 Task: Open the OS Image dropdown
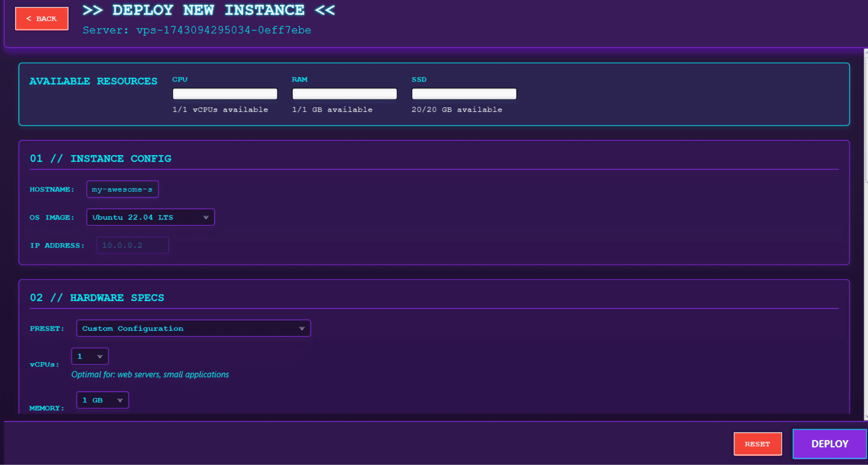point(150,217)
